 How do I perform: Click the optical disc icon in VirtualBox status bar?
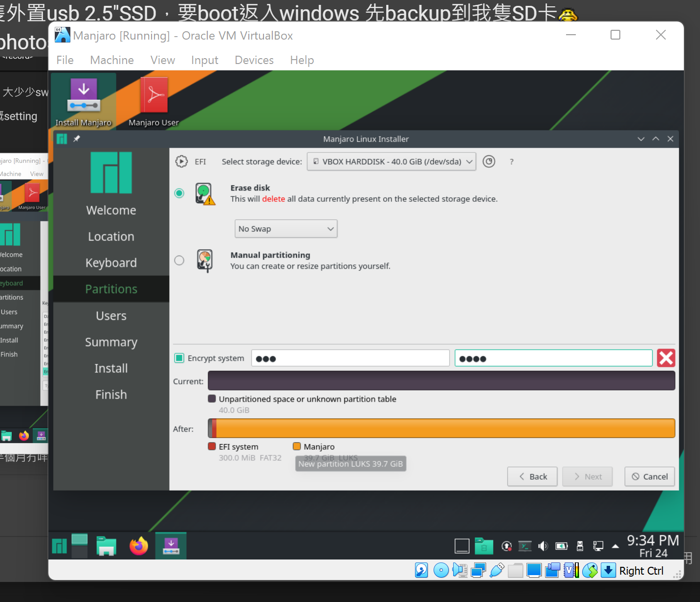441,570
